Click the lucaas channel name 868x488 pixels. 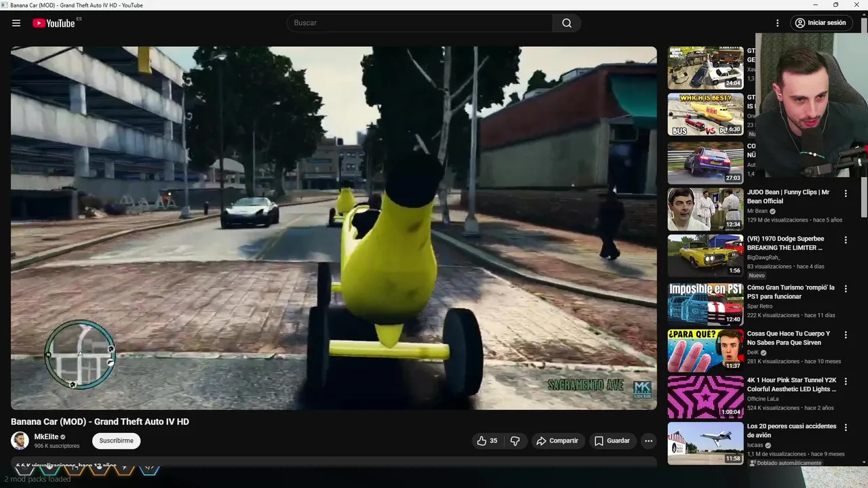pyautogui.click(x=755, y=445)
